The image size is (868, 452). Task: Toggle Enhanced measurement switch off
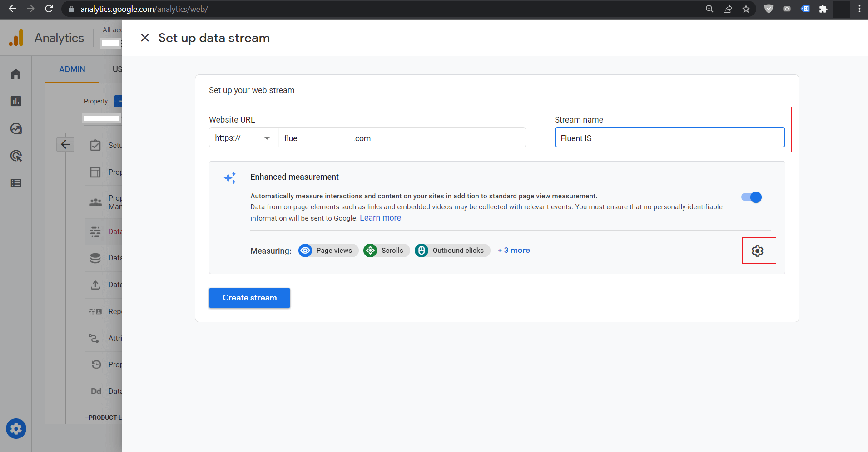(x=751, y=197)
